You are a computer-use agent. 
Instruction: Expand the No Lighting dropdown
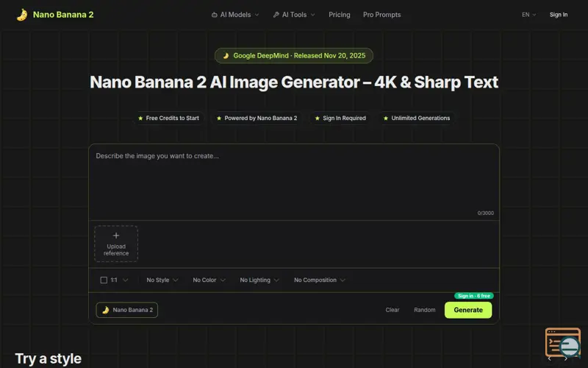tap(259, 280)
